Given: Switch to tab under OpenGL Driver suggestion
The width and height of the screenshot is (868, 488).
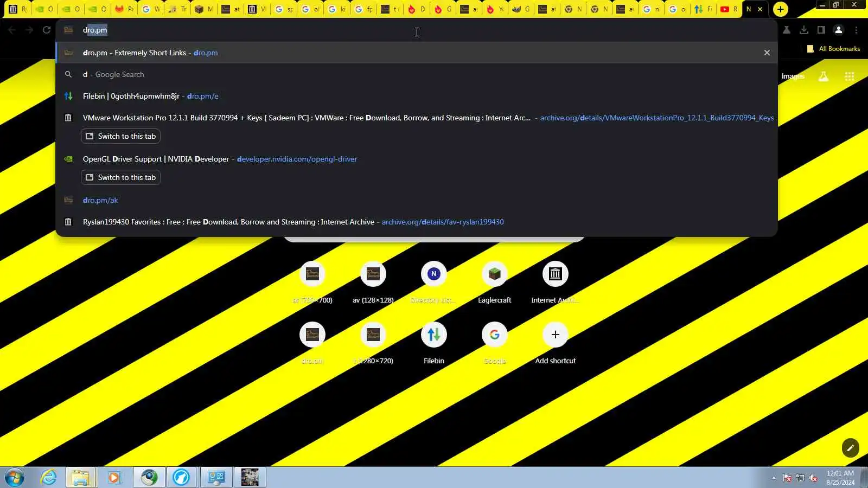Looking at the screenshot, I should [120, 177].
